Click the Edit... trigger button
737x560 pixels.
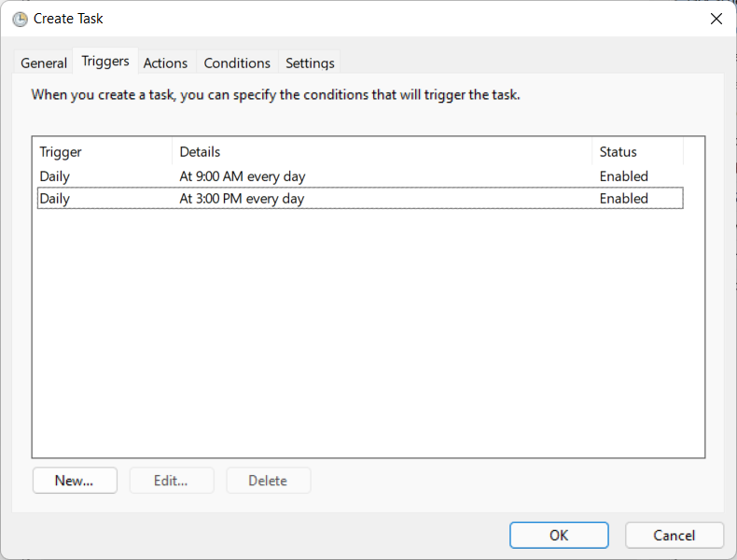coord(172,480)
